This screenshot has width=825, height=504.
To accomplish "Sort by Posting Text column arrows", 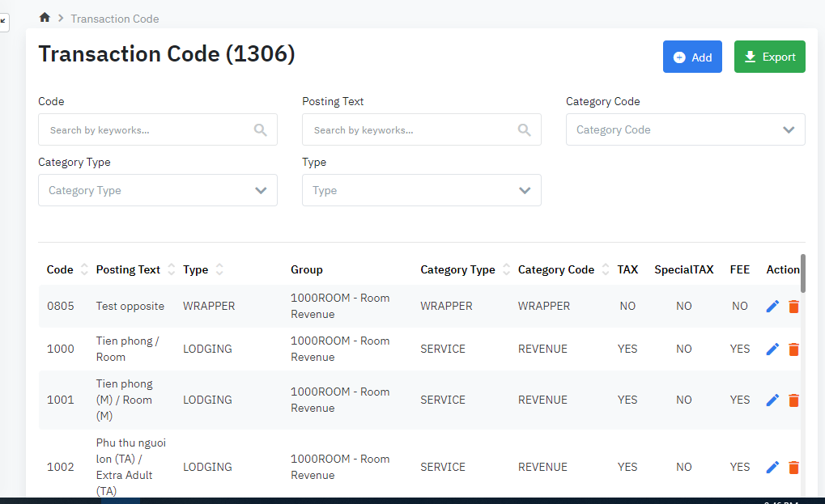I will click(170, 269).
